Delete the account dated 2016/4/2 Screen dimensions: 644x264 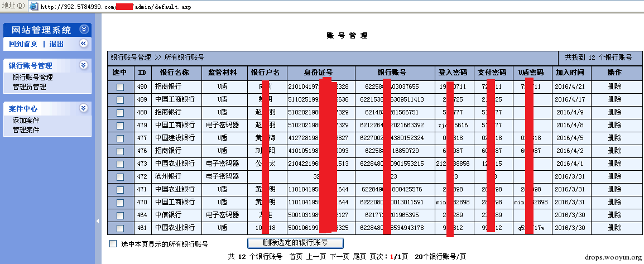(614, 151)
